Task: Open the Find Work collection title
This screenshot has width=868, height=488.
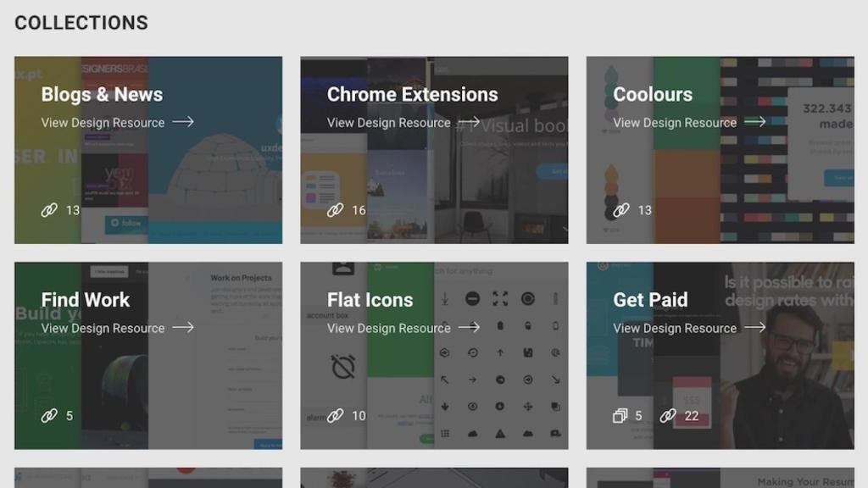Action: point(86,300)
